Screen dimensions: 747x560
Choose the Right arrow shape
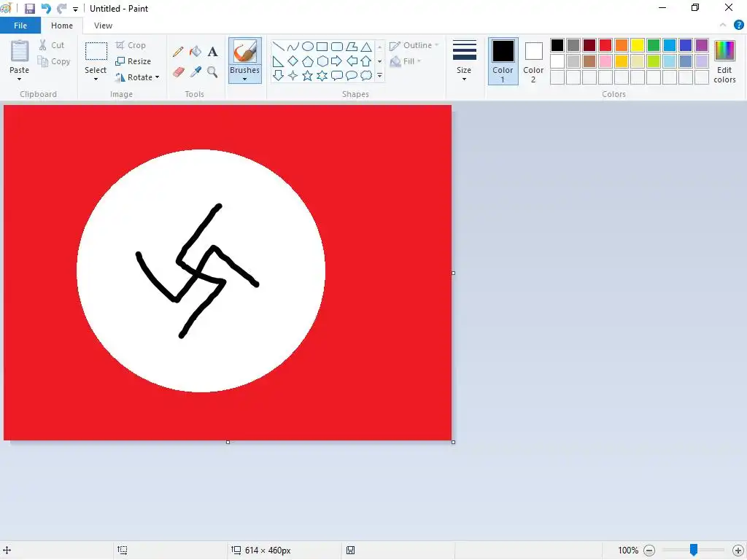click(337, 61)
